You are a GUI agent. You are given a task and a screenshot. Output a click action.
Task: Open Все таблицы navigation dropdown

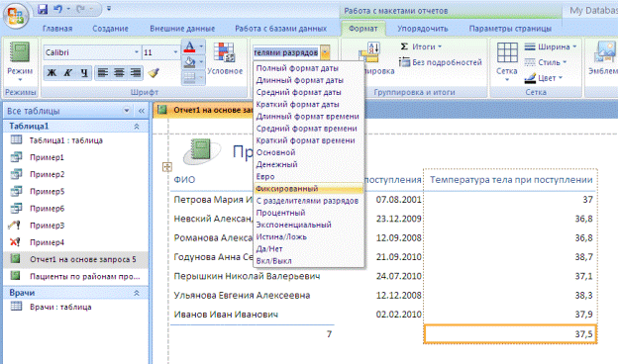[x=127, y=111]
